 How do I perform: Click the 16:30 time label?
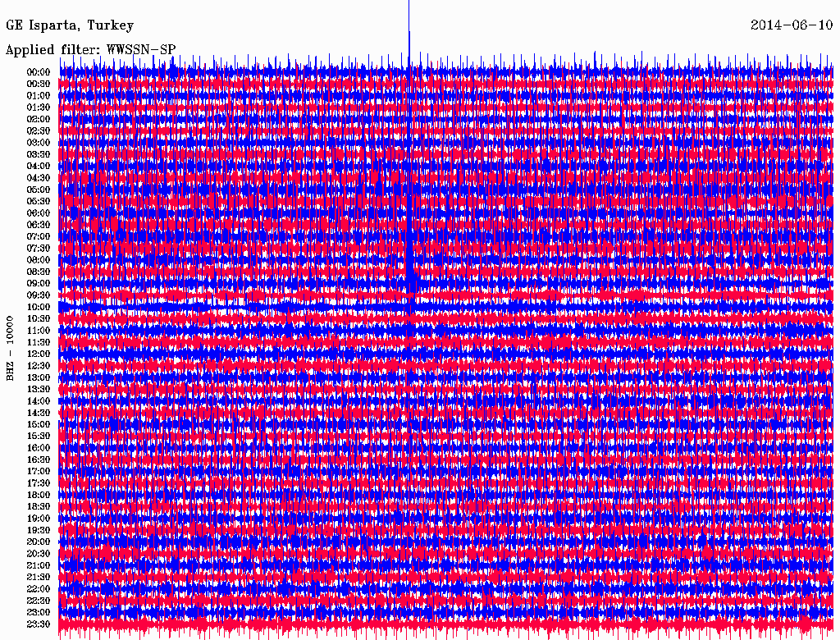point(39,460)
